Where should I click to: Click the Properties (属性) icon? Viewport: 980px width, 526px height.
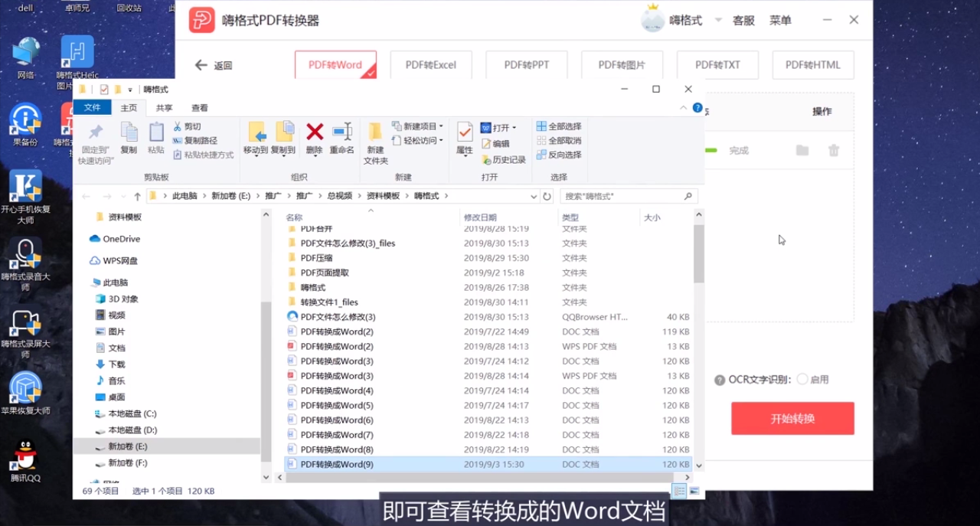pyautogui.click(x=465, y=132)
